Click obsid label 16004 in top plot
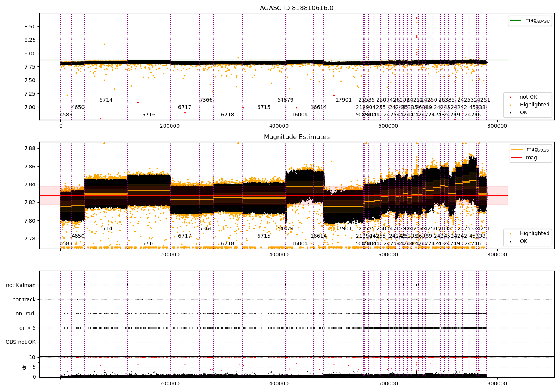 [x=299, y=115]
